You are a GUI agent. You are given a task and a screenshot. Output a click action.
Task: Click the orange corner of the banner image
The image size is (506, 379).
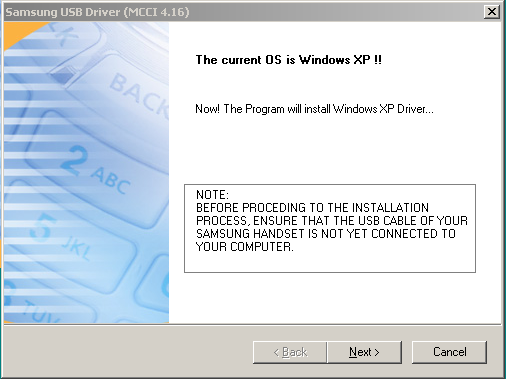coord(17,32)
